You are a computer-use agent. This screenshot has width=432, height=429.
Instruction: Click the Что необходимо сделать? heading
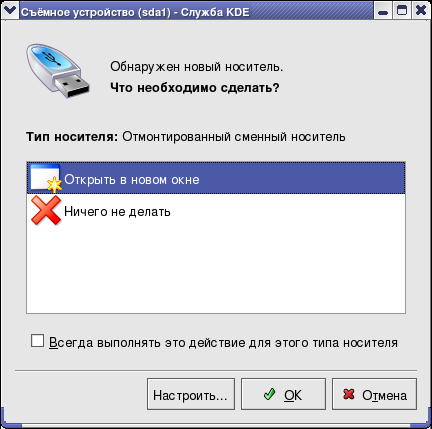point(195,88)
